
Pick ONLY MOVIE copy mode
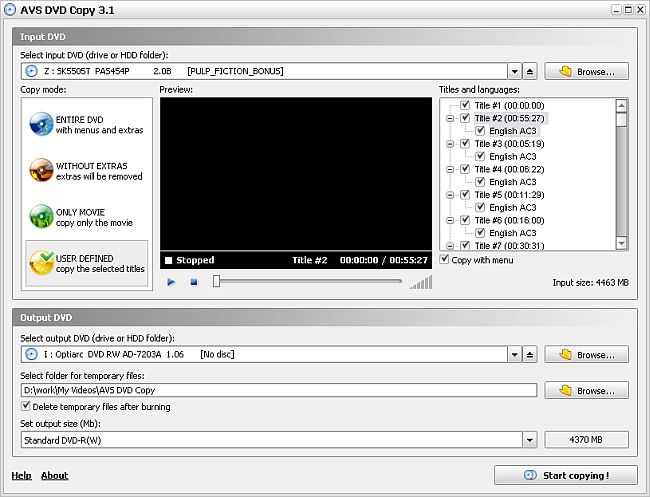pos(86,217)
